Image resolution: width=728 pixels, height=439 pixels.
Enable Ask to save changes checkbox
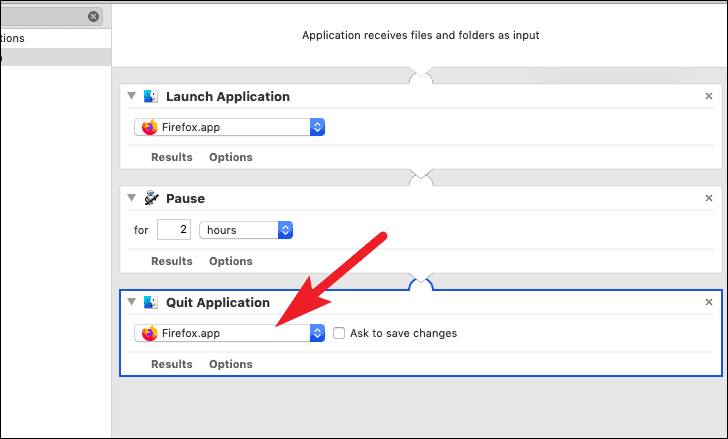[339, 333]
